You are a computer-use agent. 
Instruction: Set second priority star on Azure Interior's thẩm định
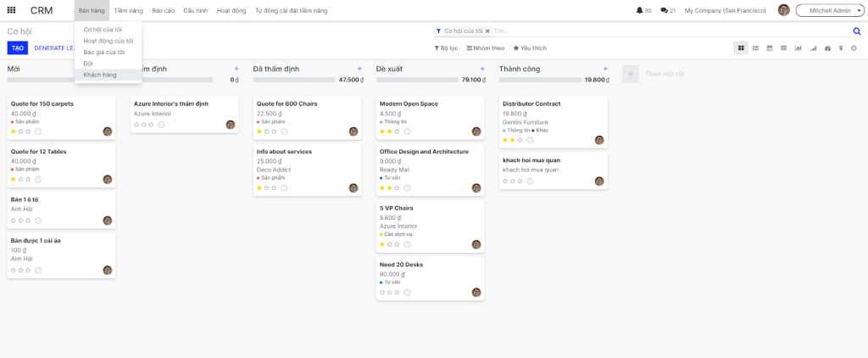pyautogui.click(x=143, y=125)
